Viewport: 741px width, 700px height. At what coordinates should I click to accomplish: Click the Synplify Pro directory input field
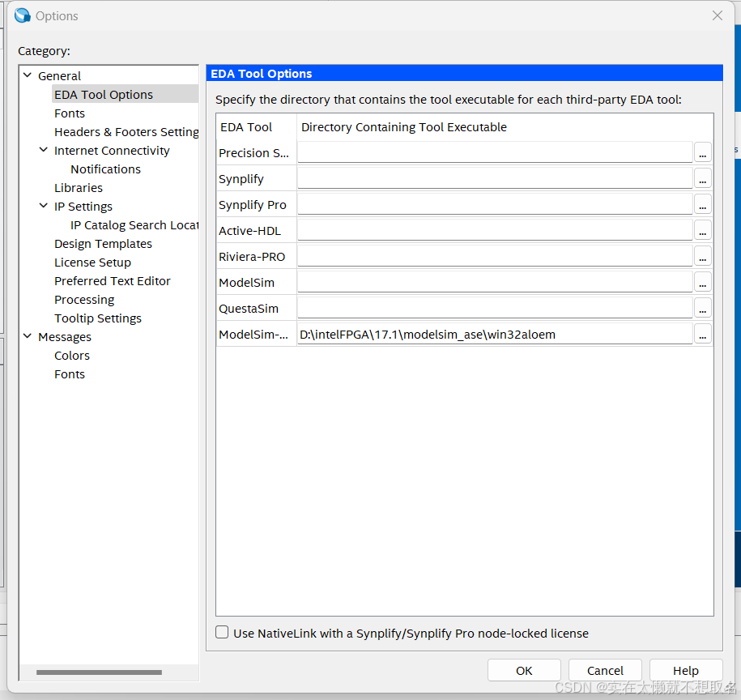[x=495, y=205]
